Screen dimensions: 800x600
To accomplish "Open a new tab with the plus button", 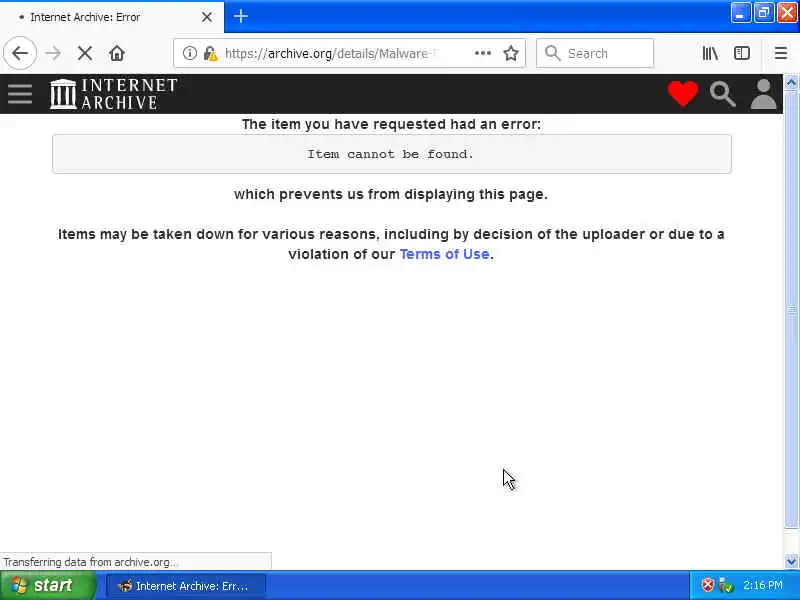I will 241,16.
